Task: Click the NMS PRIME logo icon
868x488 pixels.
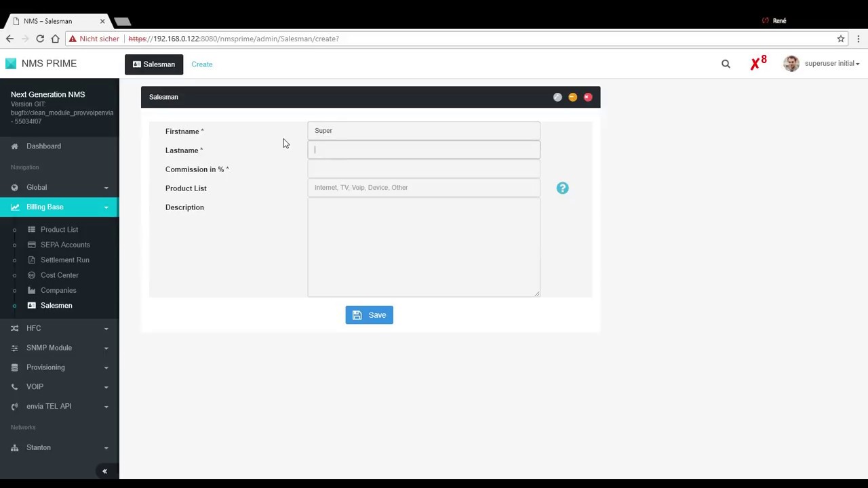Action: (x=10, y=64)
